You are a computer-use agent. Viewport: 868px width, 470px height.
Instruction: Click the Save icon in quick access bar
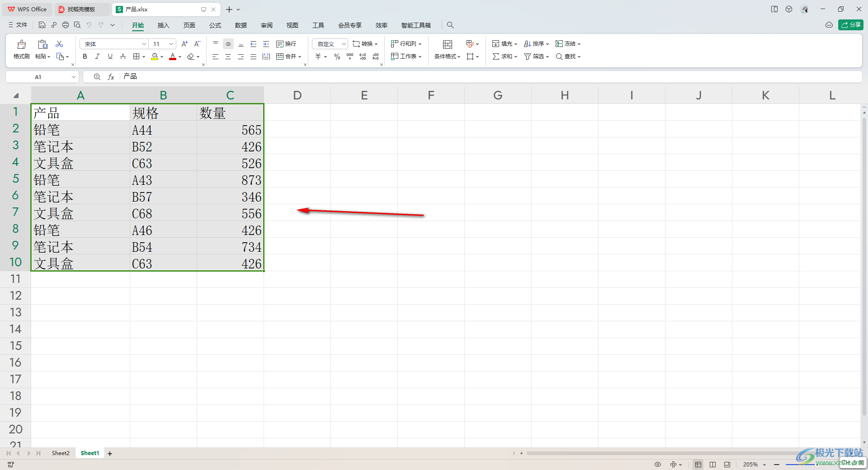coord(42,25)
